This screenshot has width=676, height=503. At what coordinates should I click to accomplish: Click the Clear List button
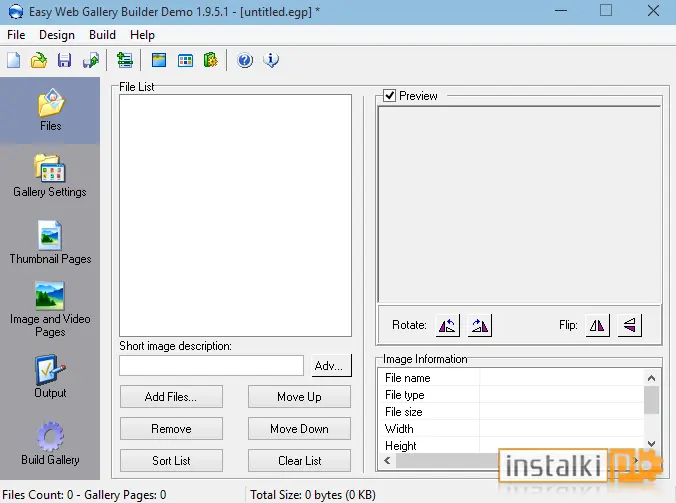299,460
